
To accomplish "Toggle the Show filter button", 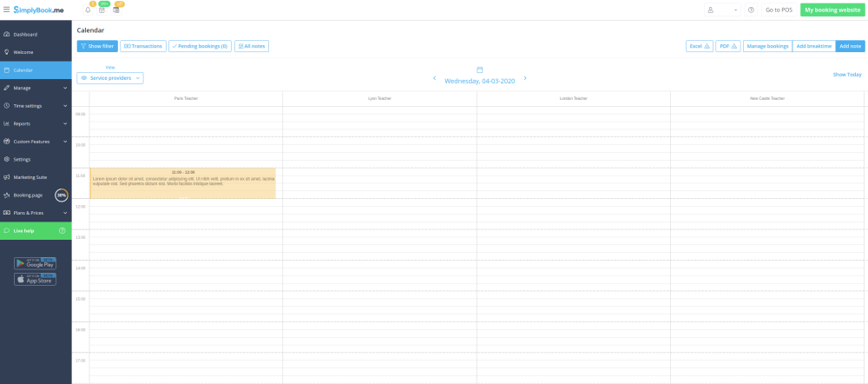I will (97, 46).
